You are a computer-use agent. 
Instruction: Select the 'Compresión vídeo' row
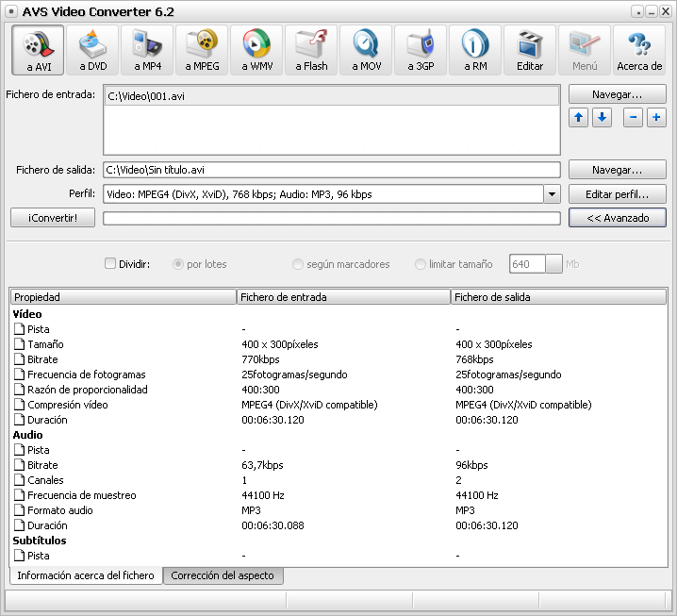point(338,405)
